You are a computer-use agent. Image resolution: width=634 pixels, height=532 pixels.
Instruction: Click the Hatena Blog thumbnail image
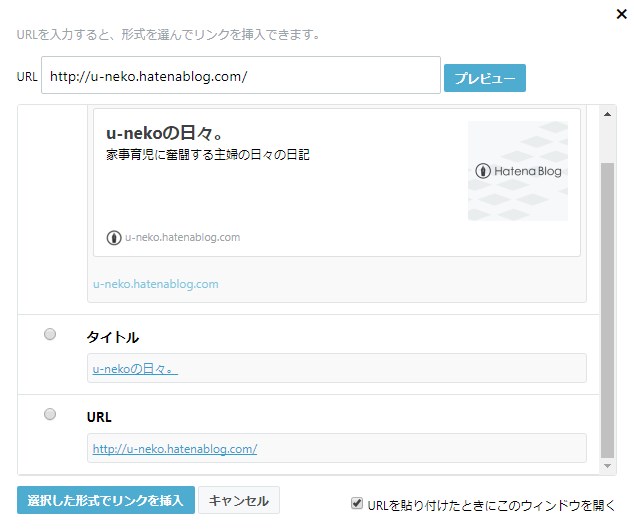point(518,171)
